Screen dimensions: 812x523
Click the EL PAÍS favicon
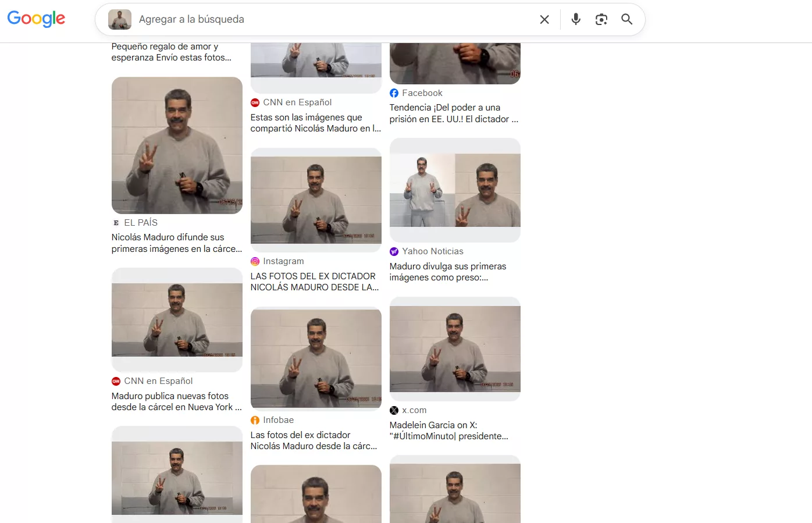116,223
